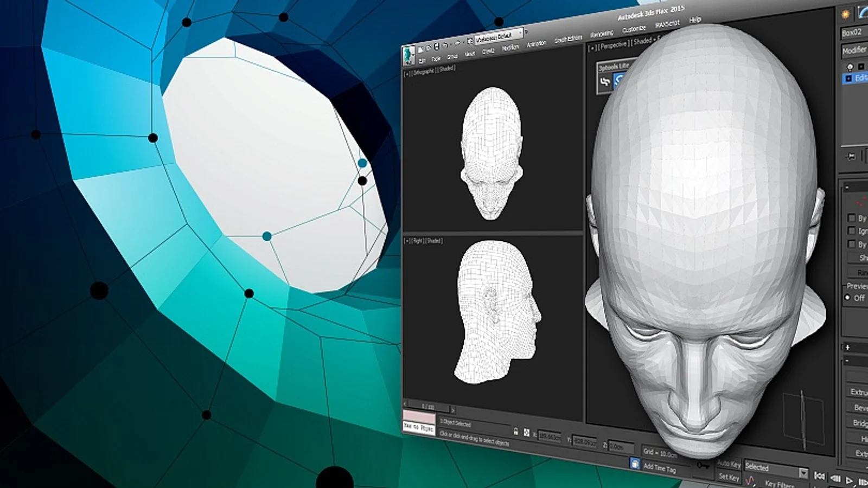Viewport: 868px width, 488px height.
Task: Open the Views menu
Action: (470, 54)
